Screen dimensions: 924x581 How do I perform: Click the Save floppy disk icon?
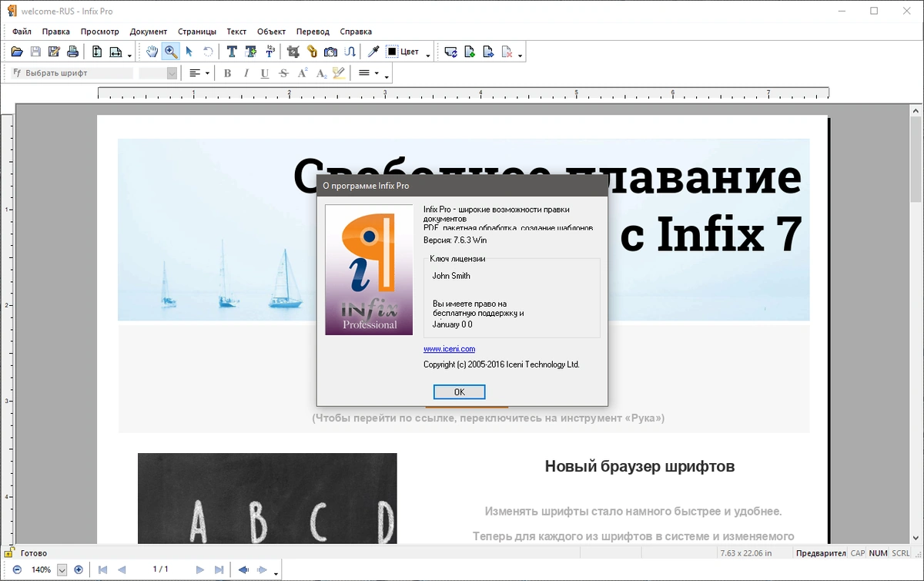(x=35, y=52)
